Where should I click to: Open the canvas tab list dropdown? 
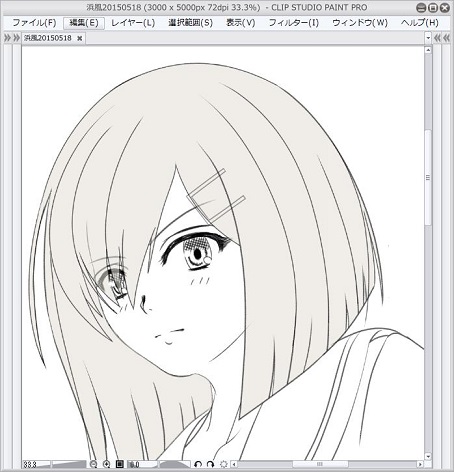coord(428,38)
